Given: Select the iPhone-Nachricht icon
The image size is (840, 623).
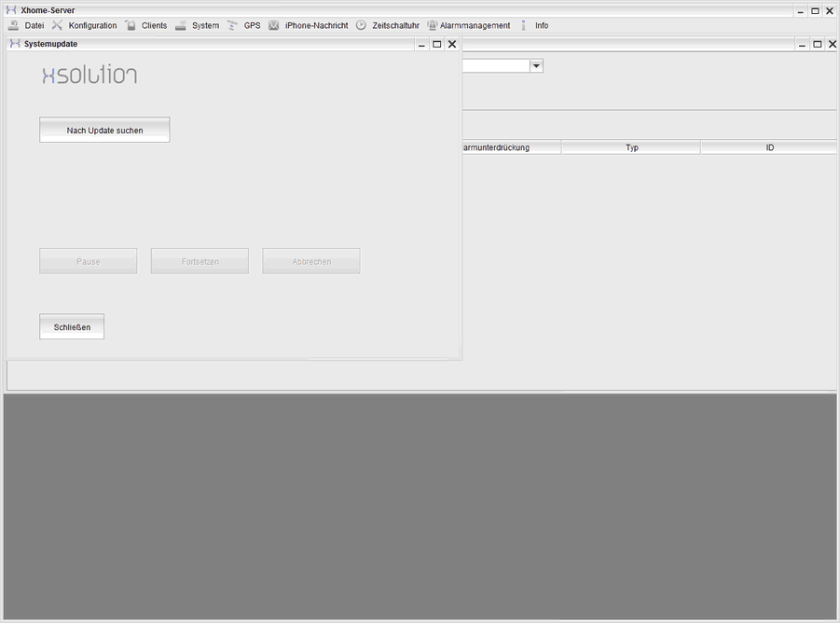Looking at the screenshot, I should pyautogui.click(x=272, y=25).
